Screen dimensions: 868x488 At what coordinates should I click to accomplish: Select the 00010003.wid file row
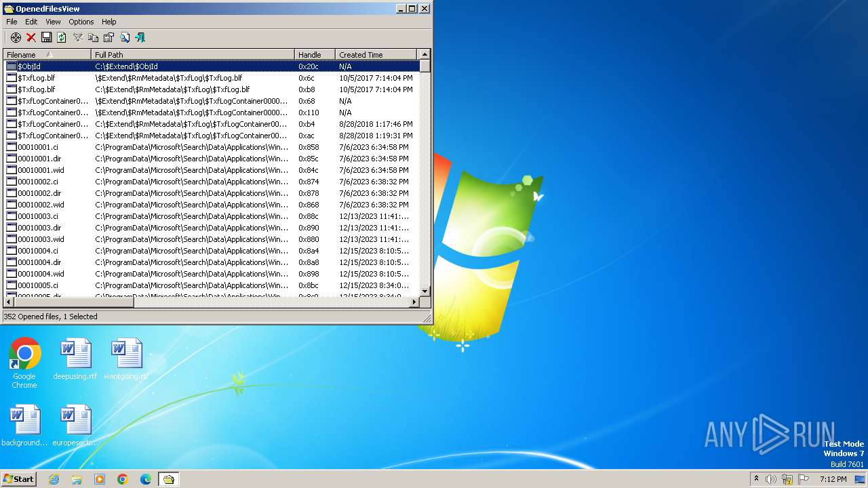(x=212, y=239)
